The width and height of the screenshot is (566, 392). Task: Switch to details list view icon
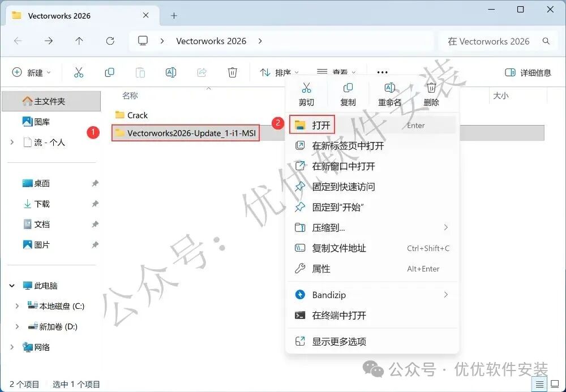[539, 385]
